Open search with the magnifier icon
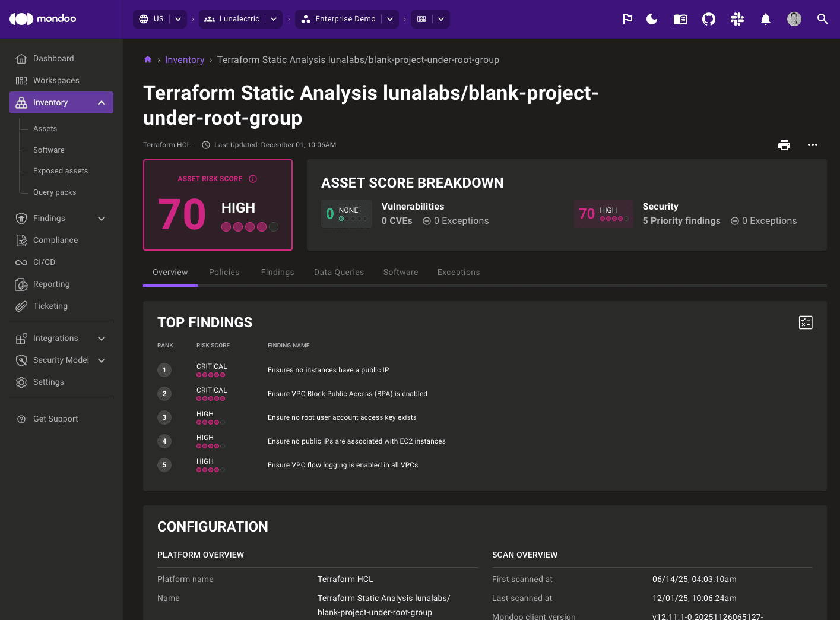Image resolution: width=840 pixels, height=620 pixels. click(x=822, y=19)
